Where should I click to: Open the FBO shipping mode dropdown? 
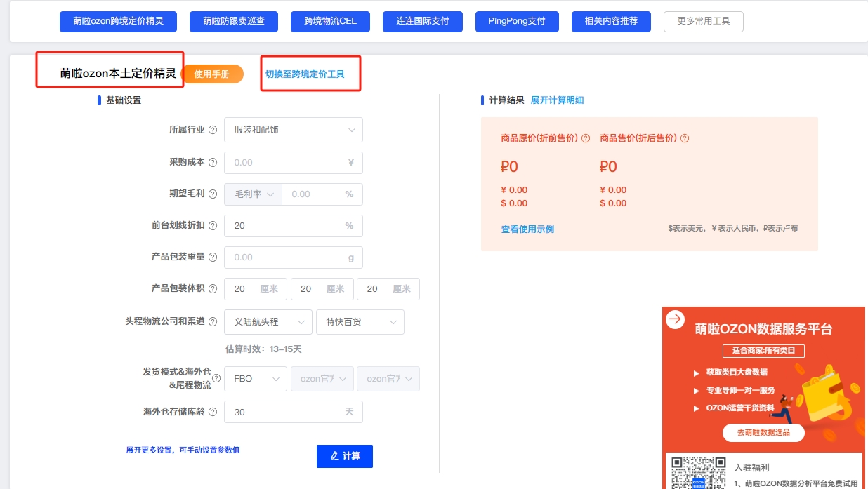point(255,378)
